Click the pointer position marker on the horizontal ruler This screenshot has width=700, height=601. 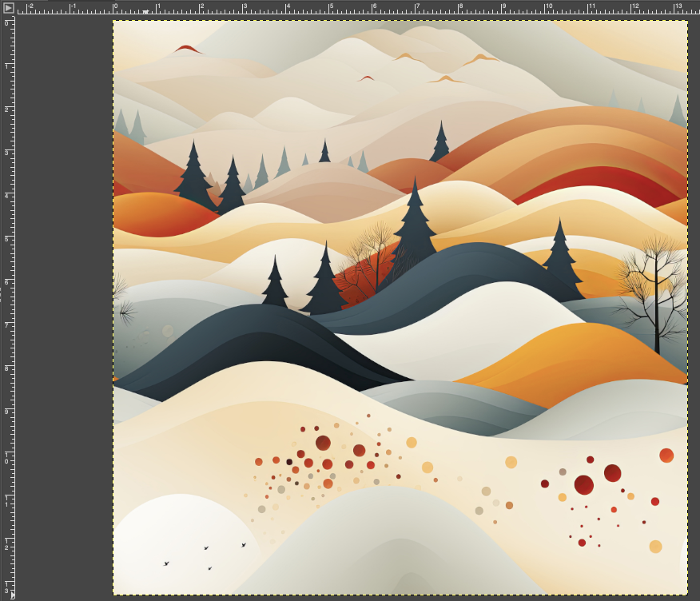pos(145,12)
